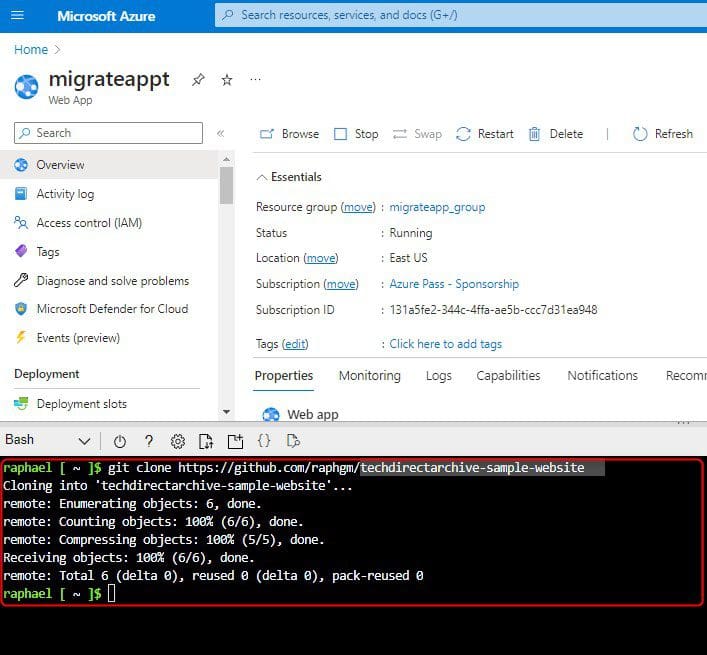Click Browse in the command bar

[289, 134]
